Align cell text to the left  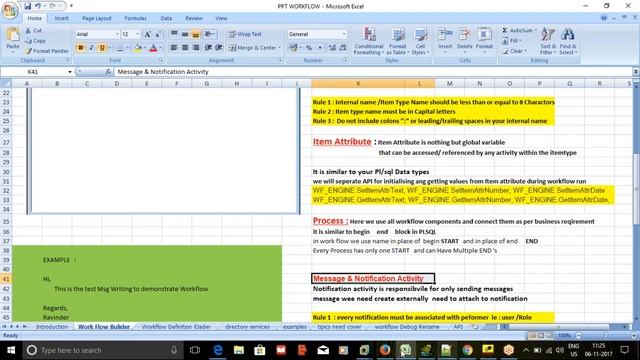174,48
